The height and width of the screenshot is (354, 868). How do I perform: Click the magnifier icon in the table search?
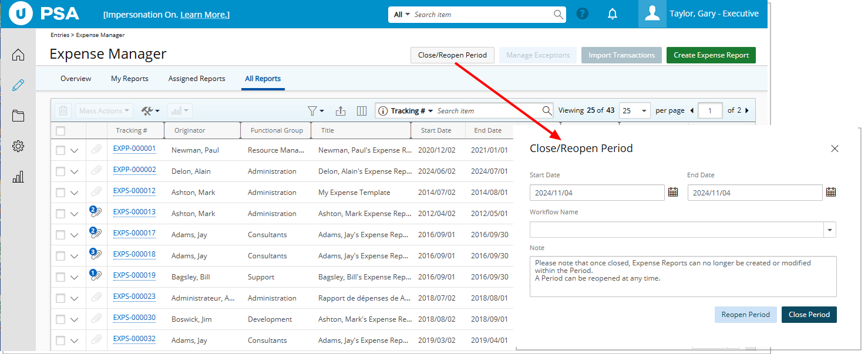point(547,110)
